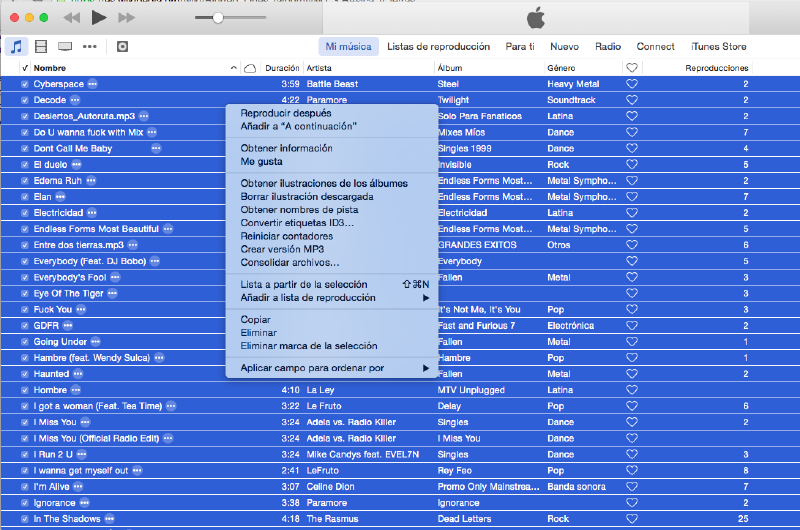Skip forward to next track

tap(126, 18)
